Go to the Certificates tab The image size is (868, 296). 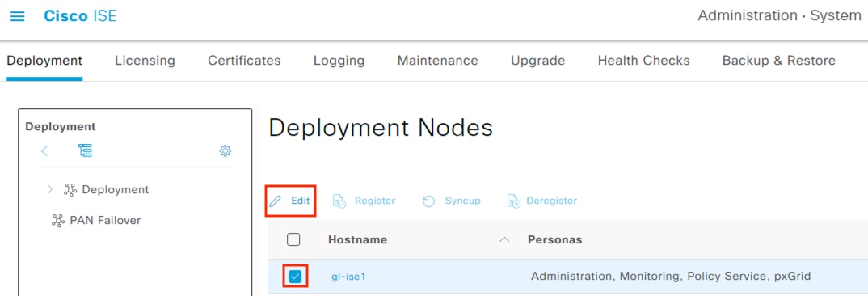coord(244,61)
